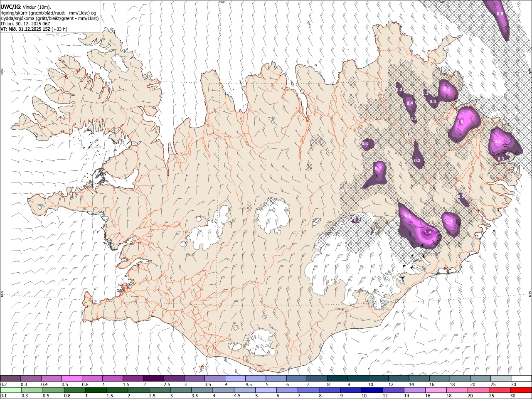The height and width of the screenshot is (399, 532).
Task: Pick the palest green rain swatch above 0.1
Action: [x=10, y=390]
